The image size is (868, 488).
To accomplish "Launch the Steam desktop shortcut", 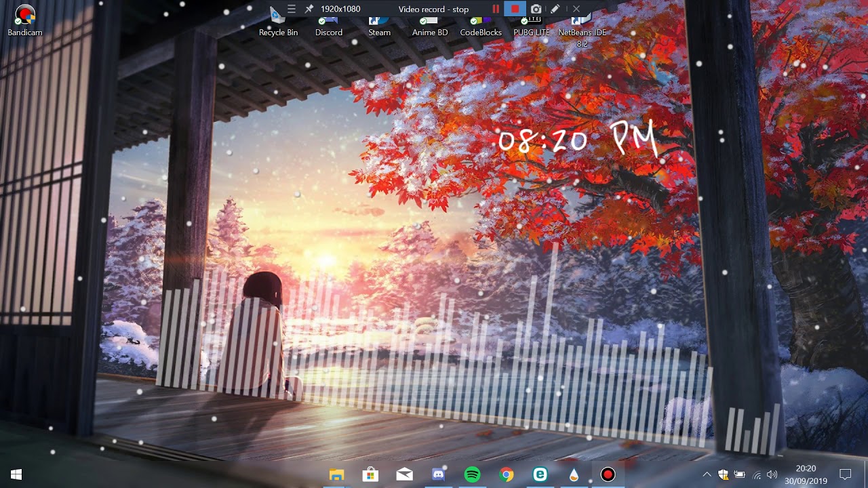I will [x=379, y=27].
